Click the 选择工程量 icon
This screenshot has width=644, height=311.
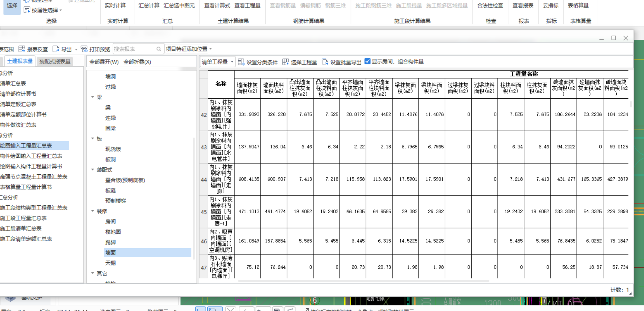point(285,62)
